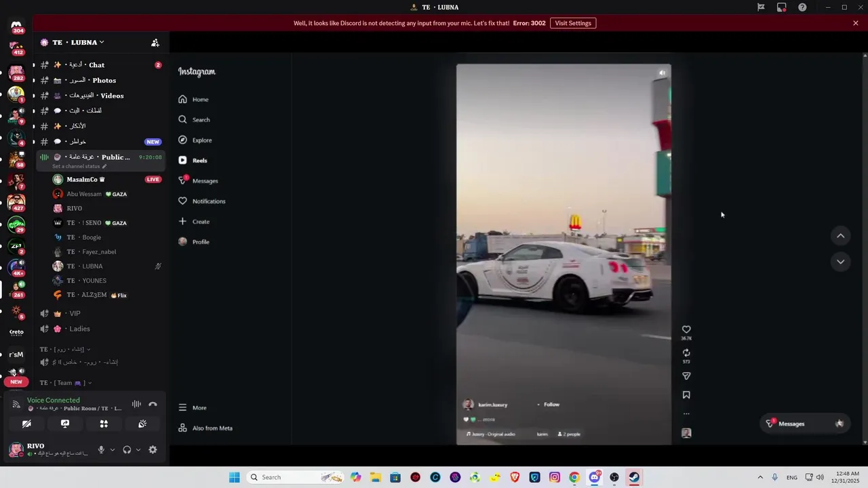Open Instagram Explore page
The width and height of the screenshot is (868, 488).
point(195,140)
